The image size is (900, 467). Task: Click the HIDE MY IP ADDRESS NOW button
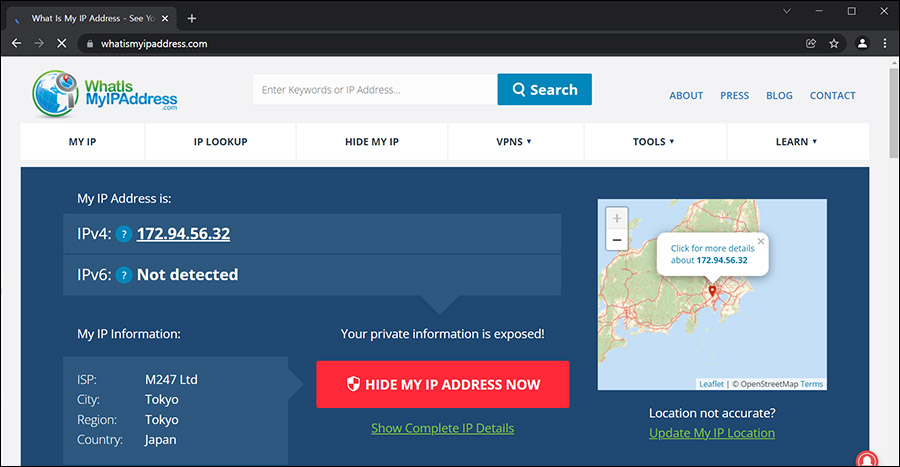pyautogui.click(x=443, y=384)
